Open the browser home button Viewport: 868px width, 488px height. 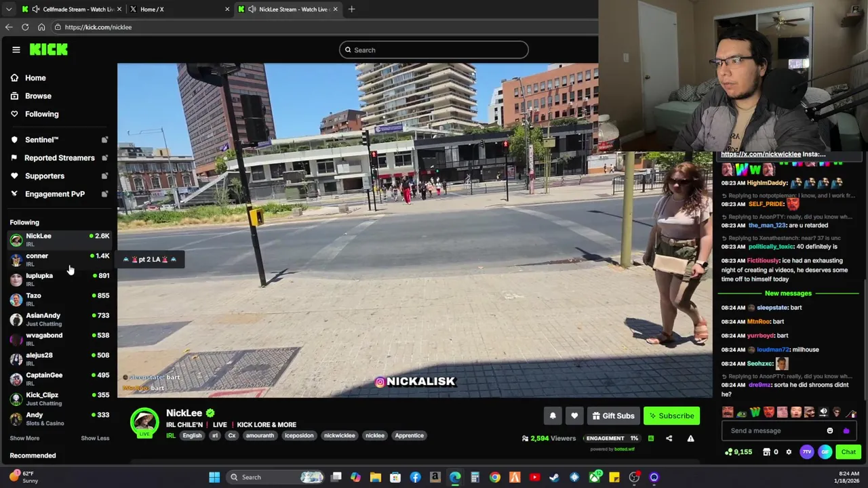click(41, 27)
